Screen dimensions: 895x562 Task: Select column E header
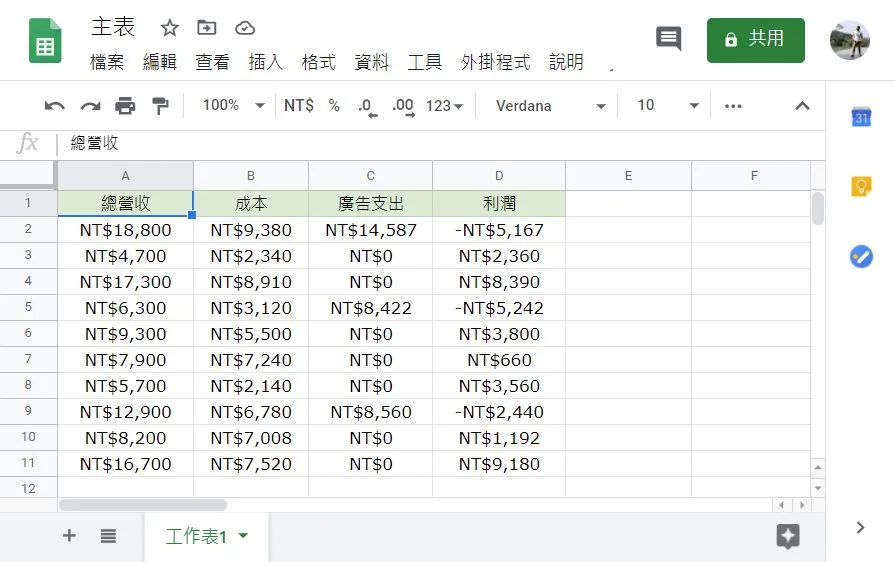(628, 176)
